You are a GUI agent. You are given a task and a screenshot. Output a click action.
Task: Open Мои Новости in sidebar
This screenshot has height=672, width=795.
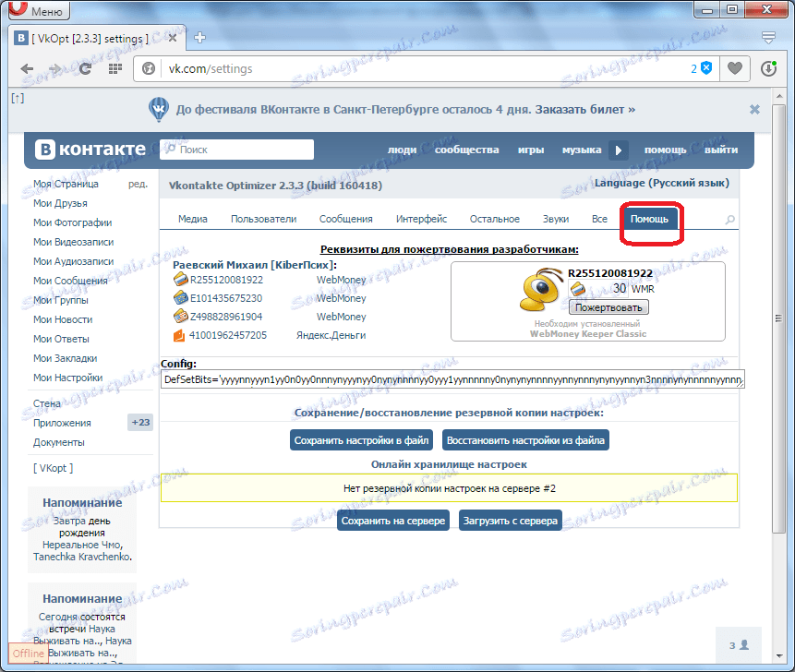pyautogui.click(x=63, y=319)
